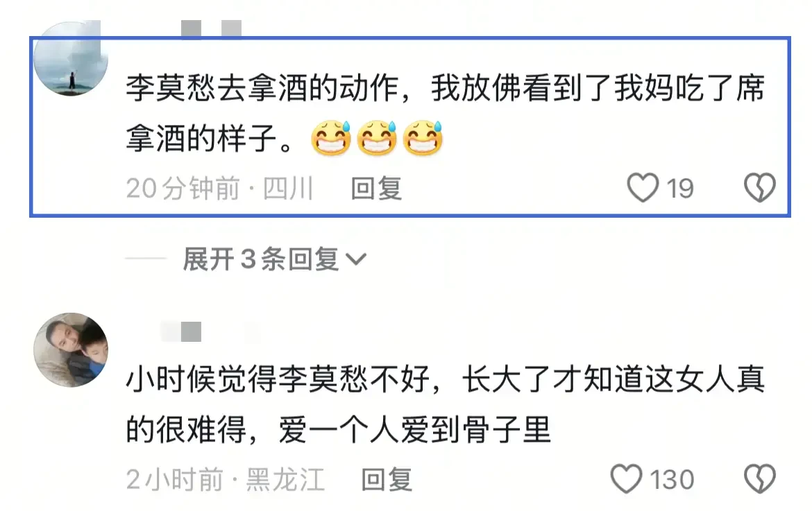Like the 小时候觉得李莫愁不好 comment
The image size is (812, 511).
626,478
